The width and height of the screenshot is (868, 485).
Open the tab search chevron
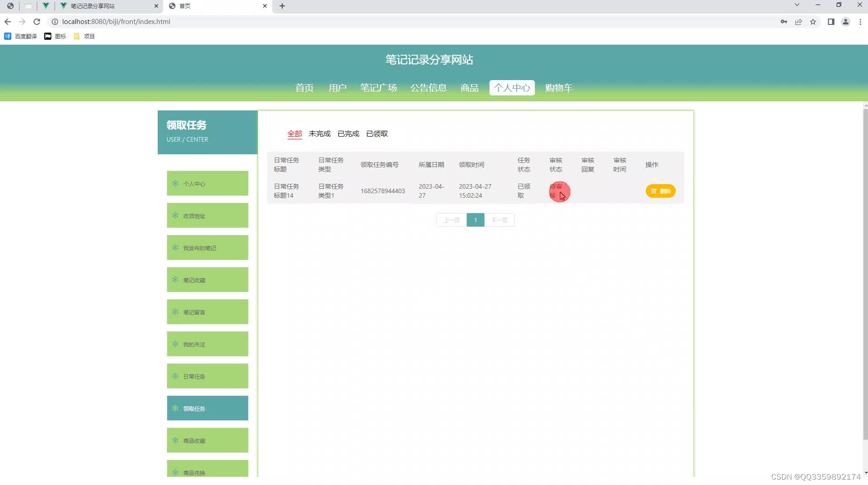(797, 5)
